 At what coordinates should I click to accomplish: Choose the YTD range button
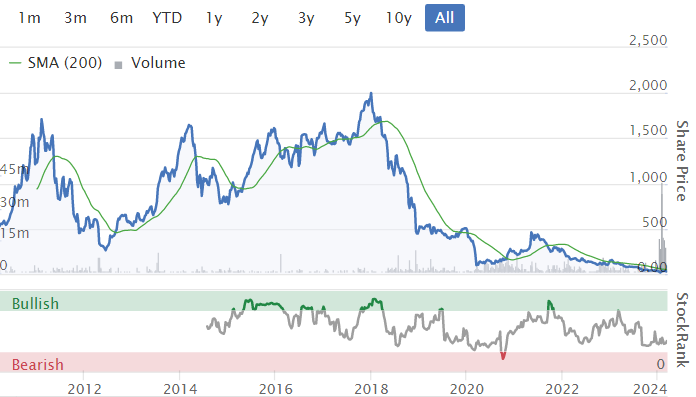pyautogui.click(x=167, y=18)
